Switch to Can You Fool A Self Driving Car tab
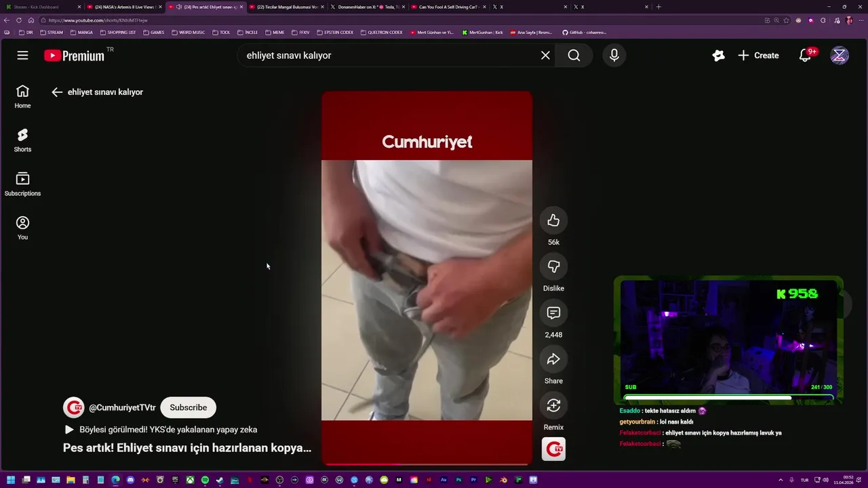The width and height of the screenshot is (868, 488). pos(449,7)
